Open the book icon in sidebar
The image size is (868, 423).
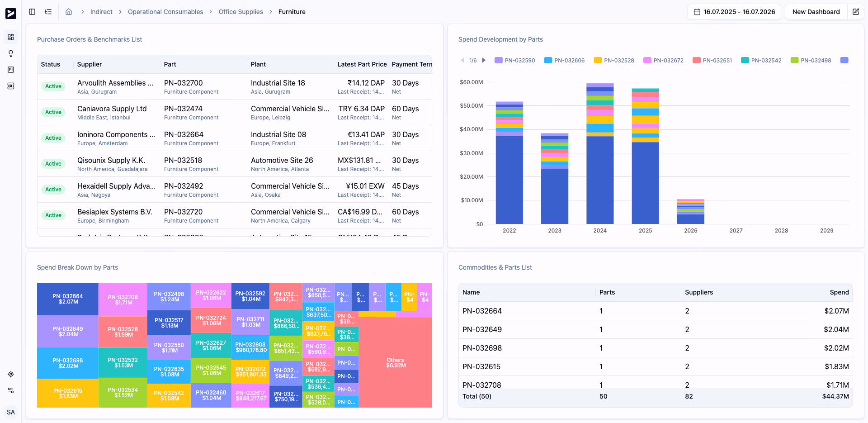[x=11, y=70]
